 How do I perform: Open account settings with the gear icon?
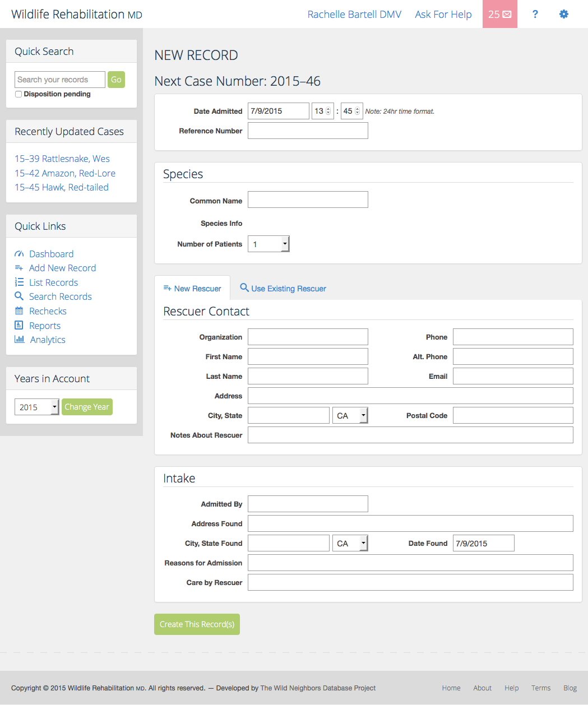pyautogui.click(x=563, y=14)
